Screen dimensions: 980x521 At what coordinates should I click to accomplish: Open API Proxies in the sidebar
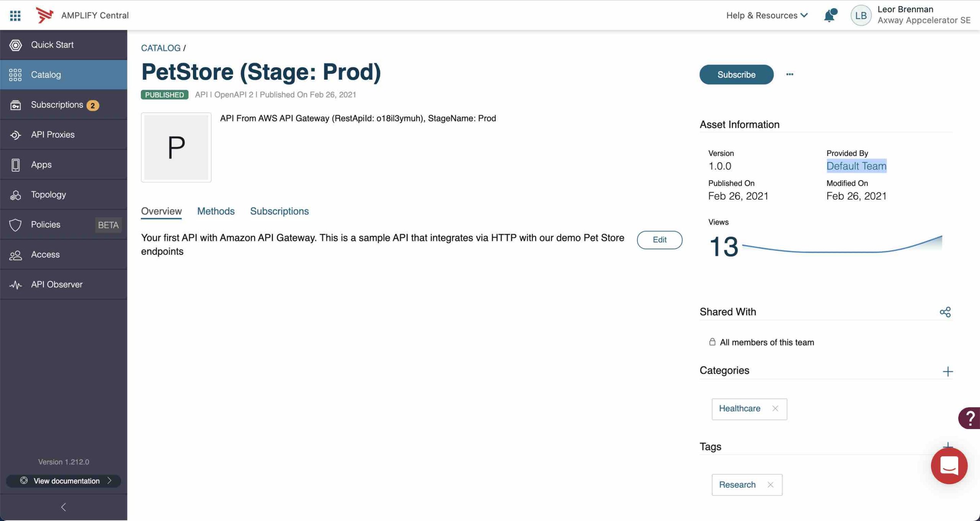point(64,134)
